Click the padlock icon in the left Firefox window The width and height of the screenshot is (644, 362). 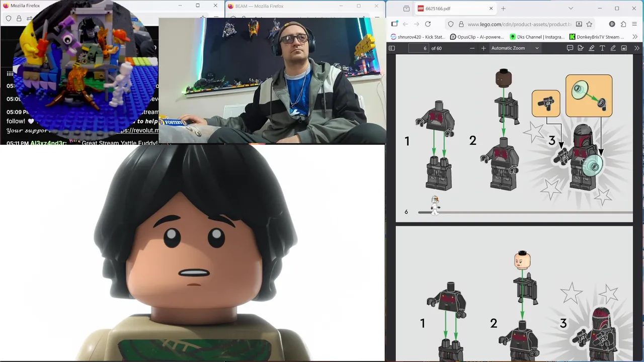[x=19, y=19]
